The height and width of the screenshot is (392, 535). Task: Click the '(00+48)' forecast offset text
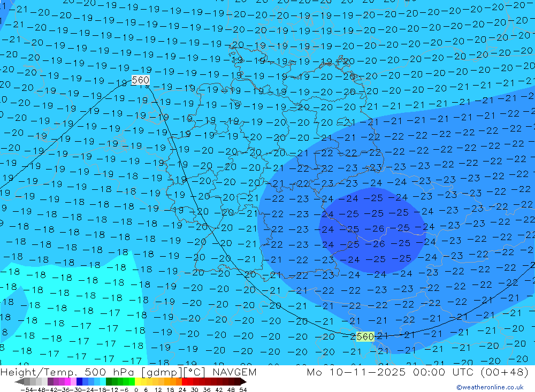click(505, 372)
